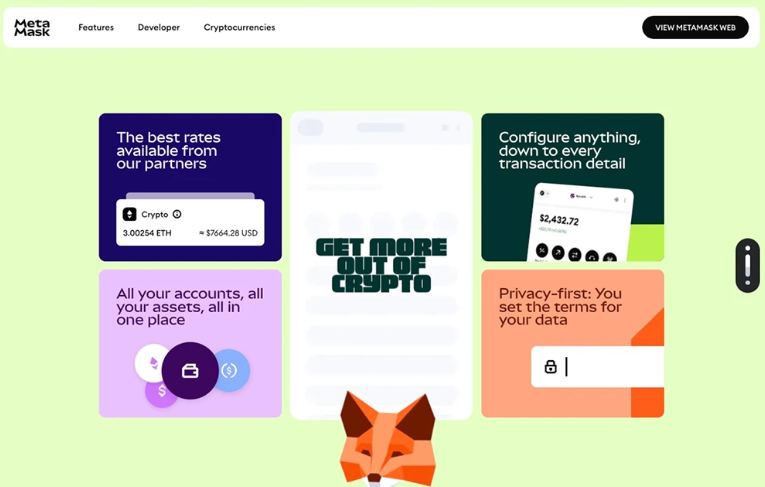Click the View MetaMask Web button
Image resolution: width=765 pixels, height=487 pixels.
pos(695,27)
